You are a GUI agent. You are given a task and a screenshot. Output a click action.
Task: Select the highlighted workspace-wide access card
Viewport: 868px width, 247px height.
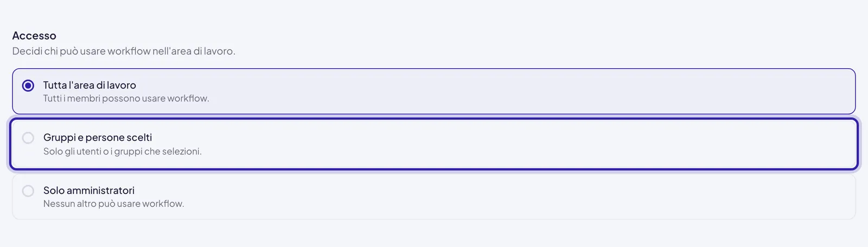coord(434,91)
